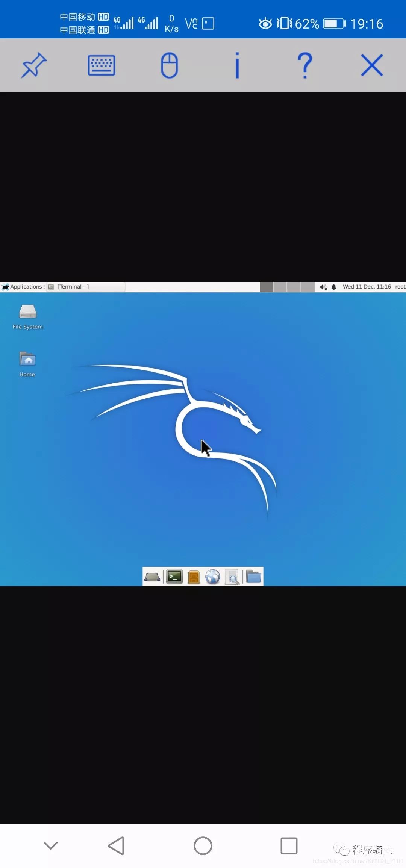Open the notifications bell
Image resolution: width=406 pixels, height=868 pixels.
pos(334,287)
